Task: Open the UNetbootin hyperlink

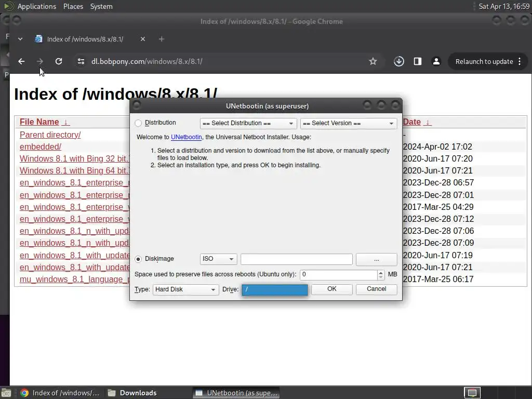Action: point(187,137)
